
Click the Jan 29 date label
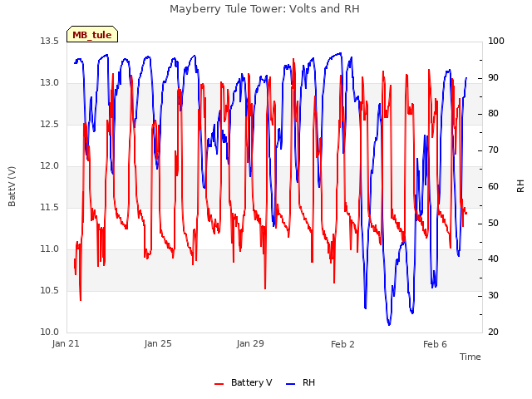pos(250,343)
